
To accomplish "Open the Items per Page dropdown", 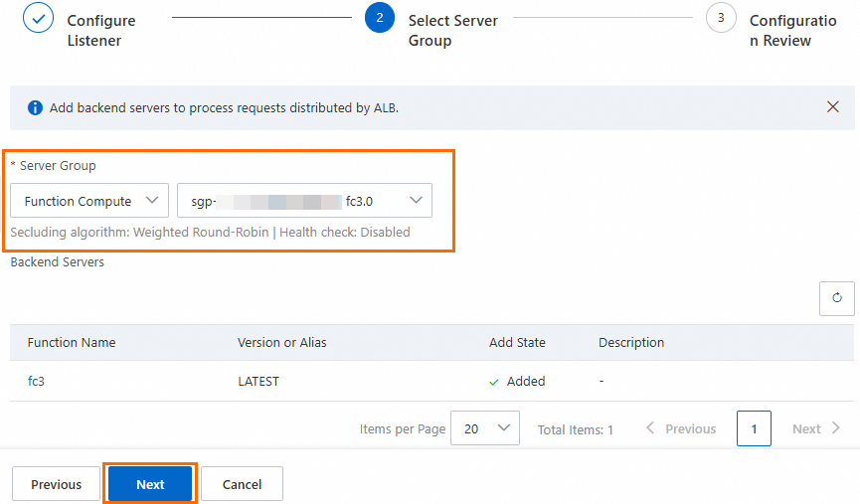I will [x=485, y=428].
